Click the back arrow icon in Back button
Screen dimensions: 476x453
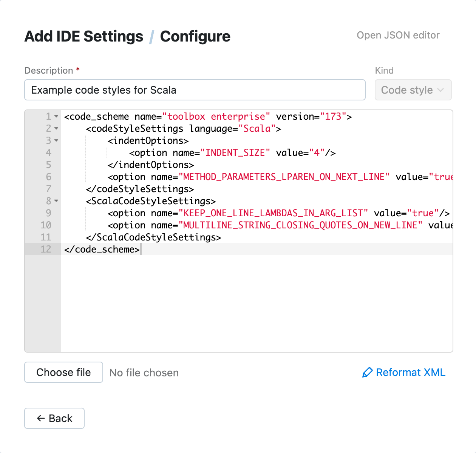(x=40, y=418)
